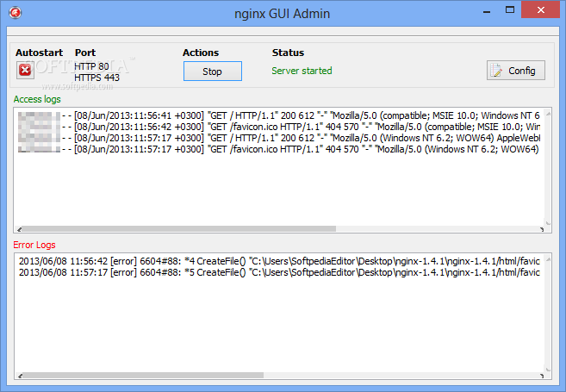Click Error Logs scrollbar left arrow

20,376
